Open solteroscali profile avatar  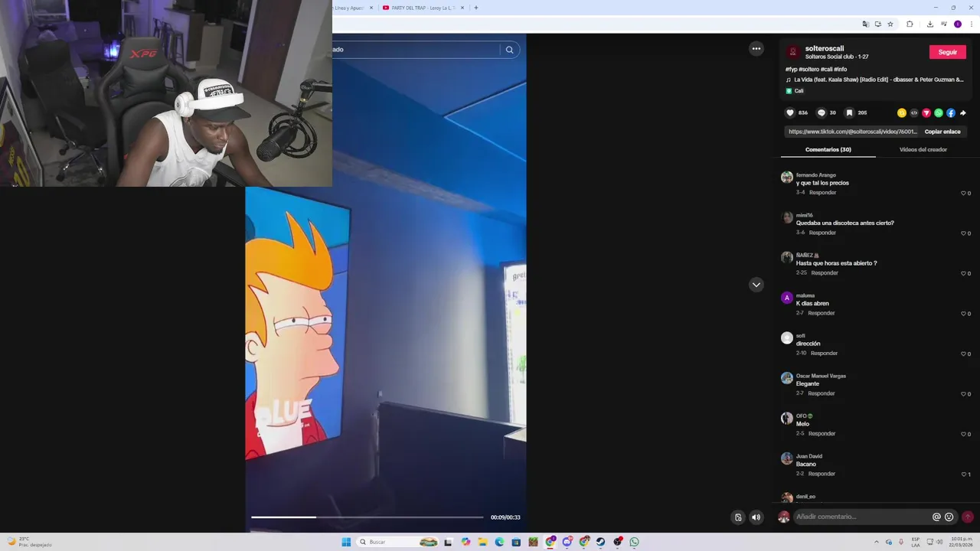pos(793,52)
